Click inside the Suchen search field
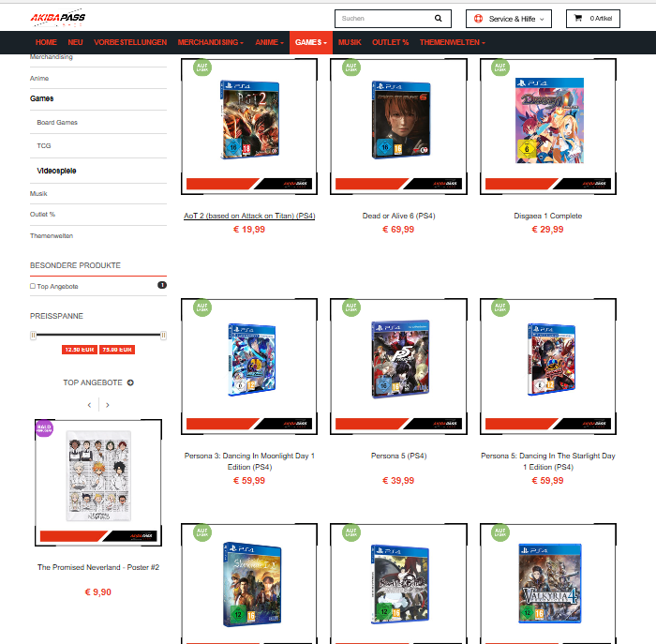 tap(386, 19)
